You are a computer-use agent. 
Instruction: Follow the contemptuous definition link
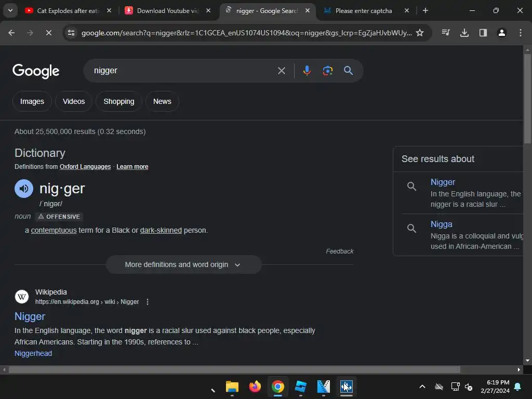pos(54,230)
